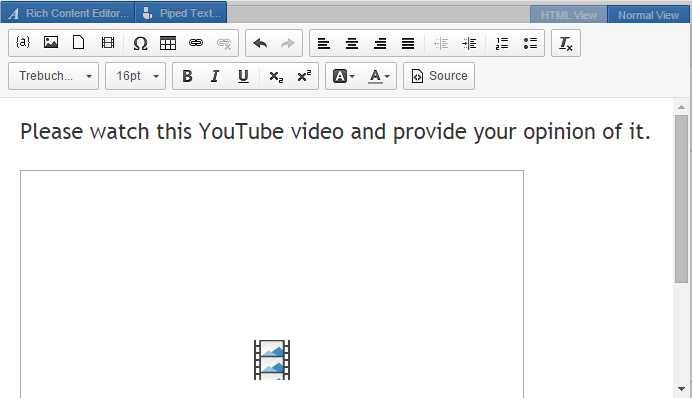
Task: Open the Trebuchet font family dropdown
Action: point(53,76)
